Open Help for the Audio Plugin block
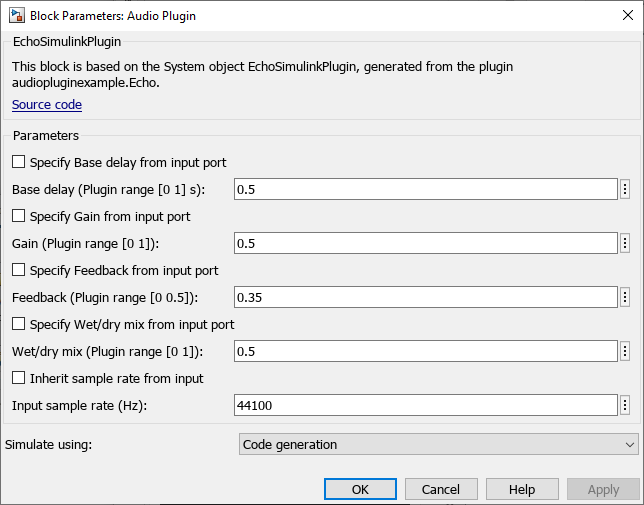 coord(522,489)
